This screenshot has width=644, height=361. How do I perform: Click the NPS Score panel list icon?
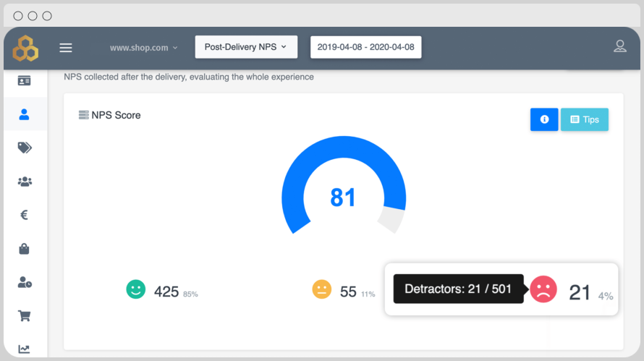[x=84, y=115]
